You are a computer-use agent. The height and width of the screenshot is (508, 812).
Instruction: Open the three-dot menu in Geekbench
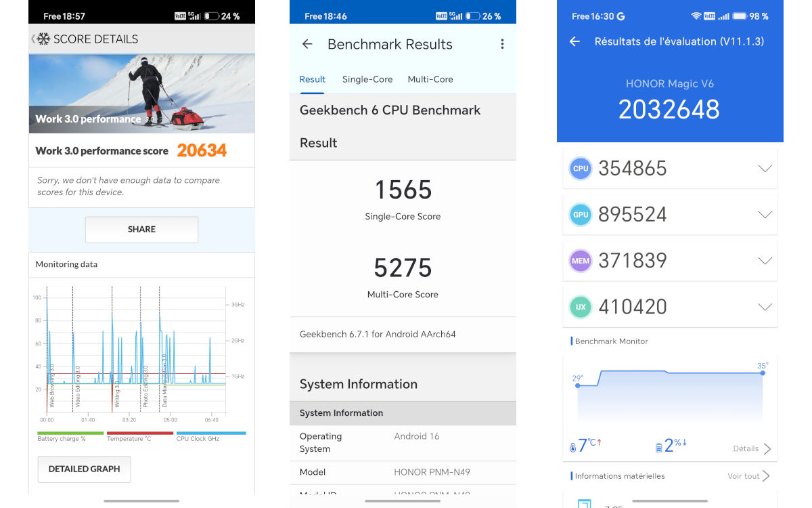pyautogui.click(x=502, y=44)
